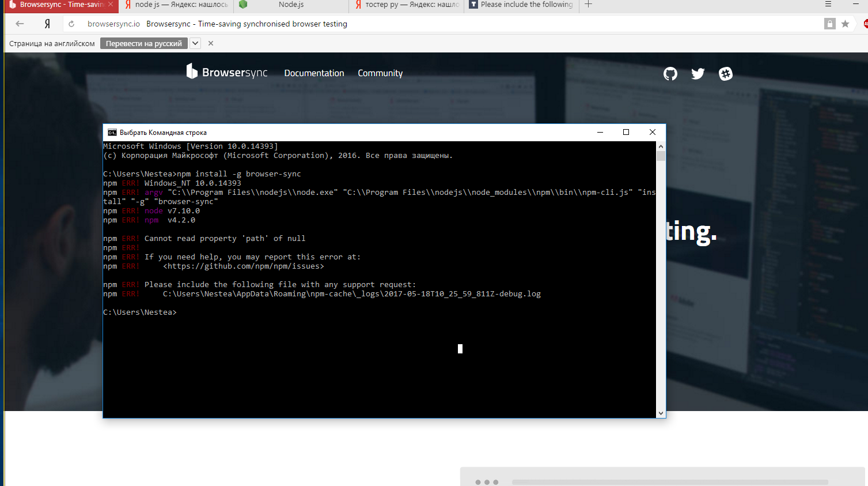Click Command Prompt scrollbar up arrow
Screen dimensions: 868x486
tap(661, 146)
